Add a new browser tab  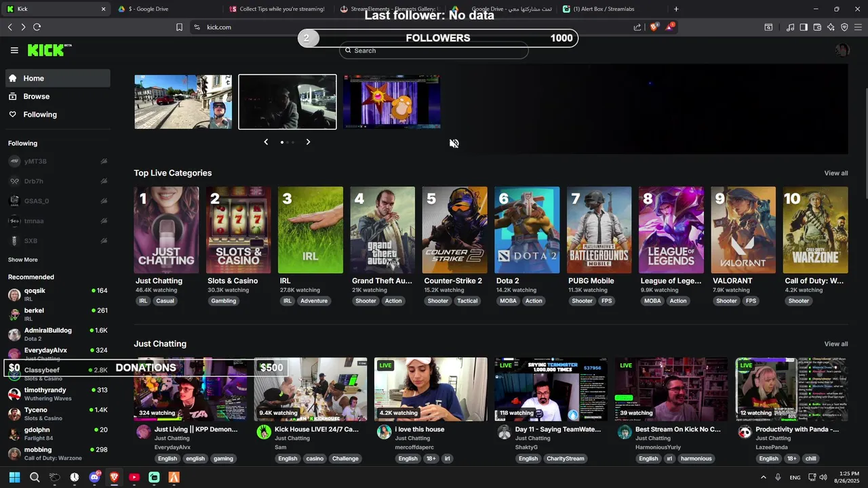pyautogui.click(x=676, y=9)
